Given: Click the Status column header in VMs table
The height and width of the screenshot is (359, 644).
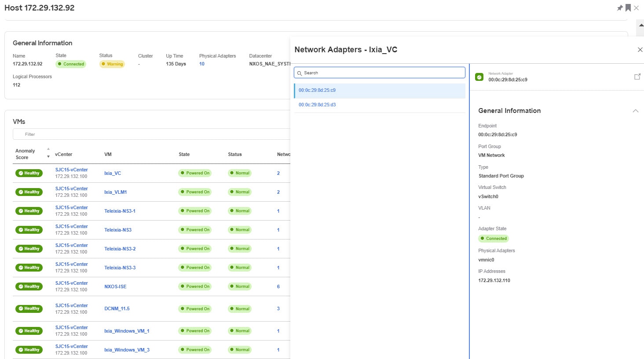Looking at the screenshot, I should tap(235, 154).
